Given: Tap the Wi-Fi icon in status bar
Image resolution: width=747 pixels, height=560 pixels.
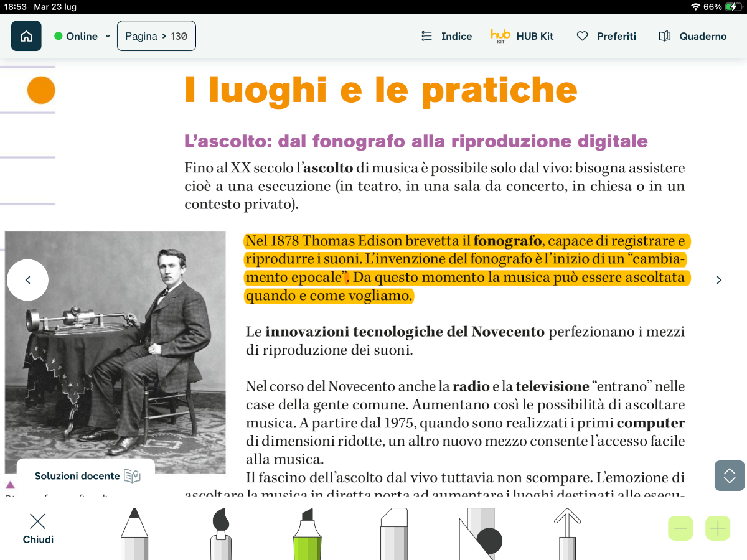Looking at the screenshot, I should point(696,7).
